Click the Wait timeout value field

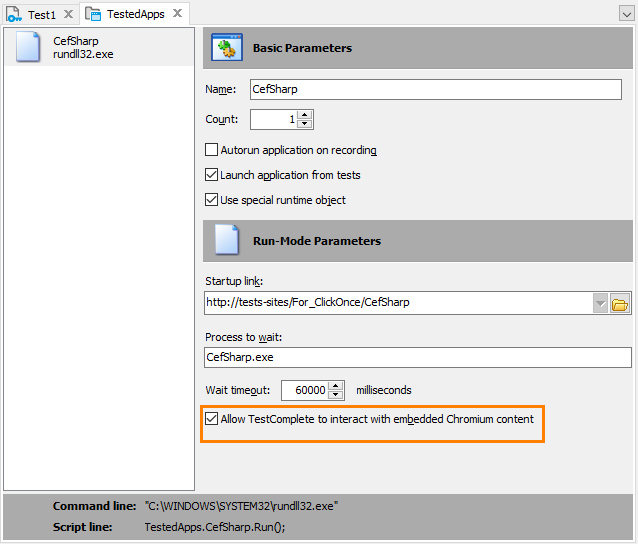pyautogui.click(x=304, y=390)
